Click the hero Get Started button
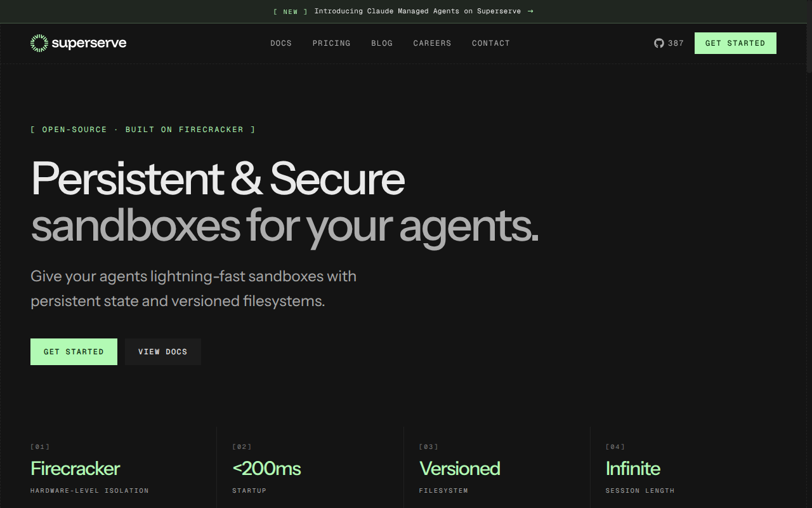The image size is (812, 508). pyautogui.click(x=74, y=352)
